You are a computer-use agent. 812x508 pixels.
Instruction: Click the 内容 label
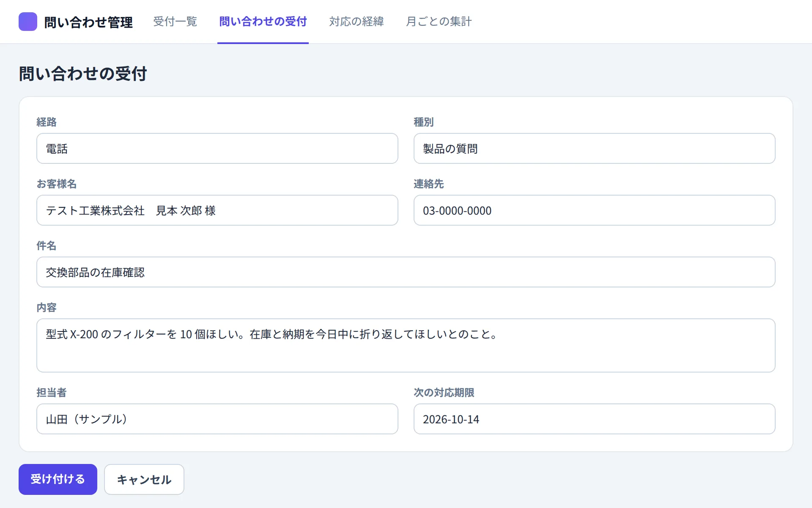pos(47,307)
